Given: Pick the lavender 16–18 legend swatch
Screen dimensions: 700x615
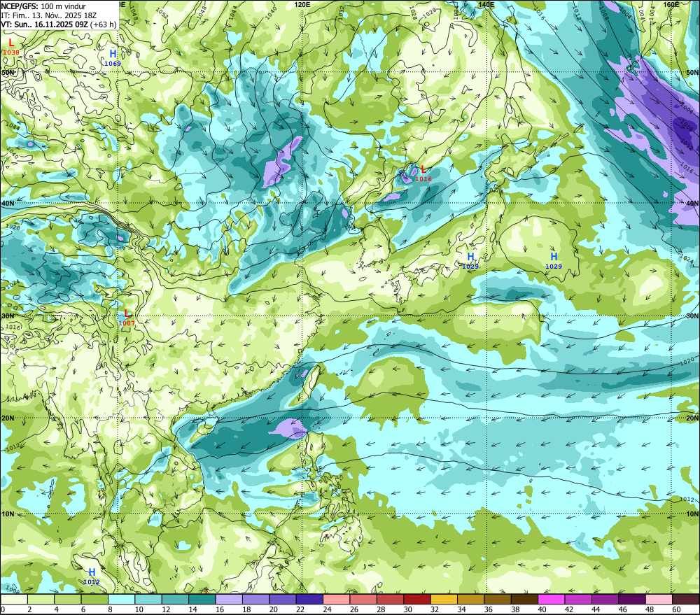Looking at the screenshot, I should pos(229,600).
